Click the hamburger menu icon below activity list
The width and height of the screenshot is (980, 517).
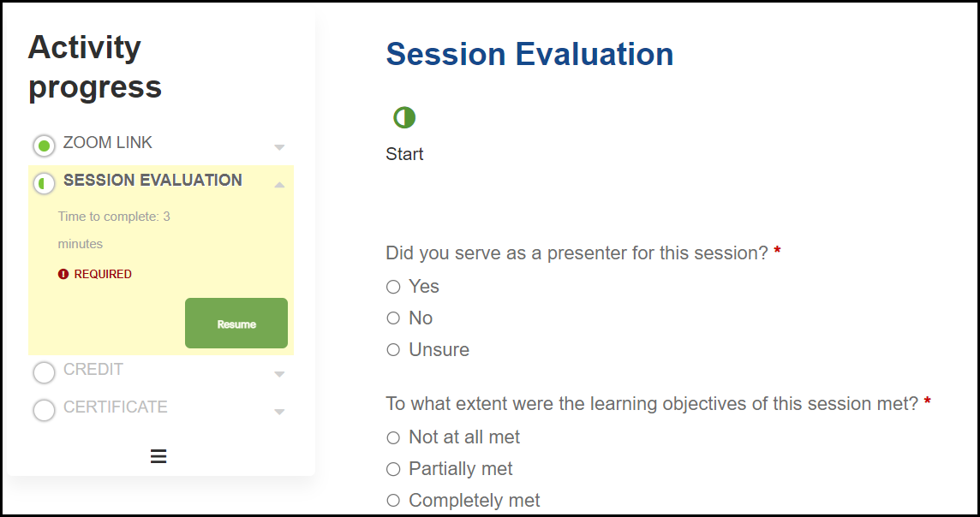coord(158,456)
